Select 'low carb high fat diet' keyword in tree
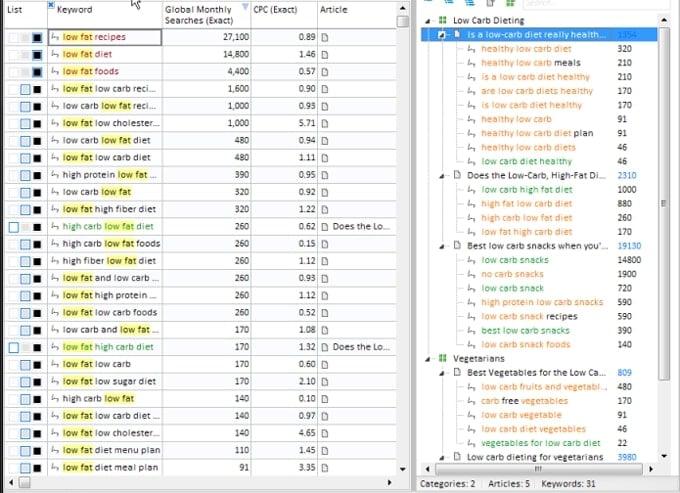The image size is (680, 493). [x=526, y=189]
